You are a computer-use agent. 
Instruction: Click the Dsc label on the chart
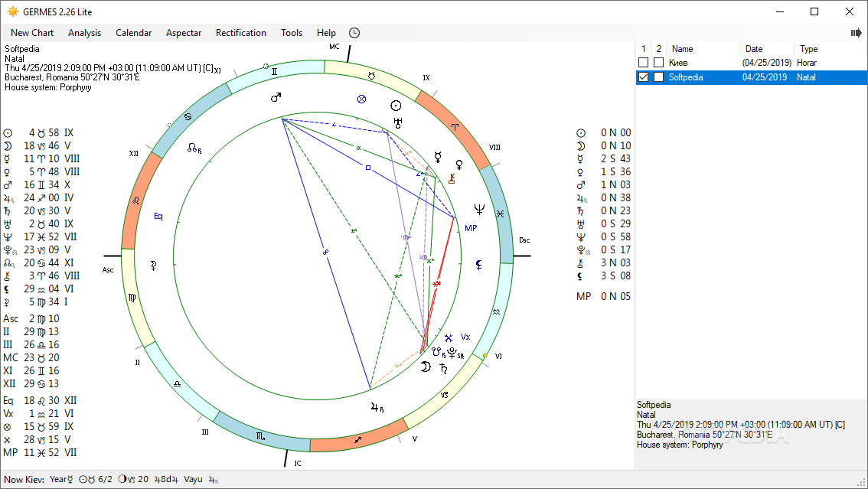524,240
